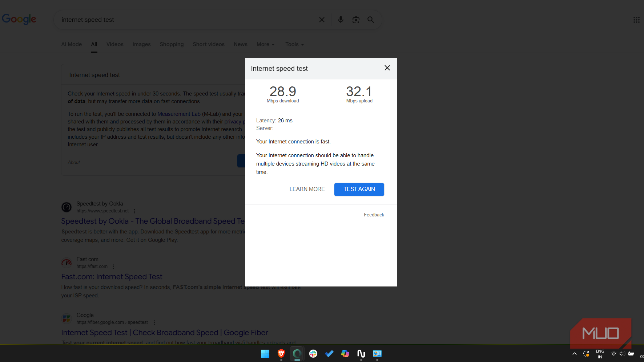Viewport: 644px width, 362px height.
Task: Go to Google logo homepage
Action: click(19, 19)
